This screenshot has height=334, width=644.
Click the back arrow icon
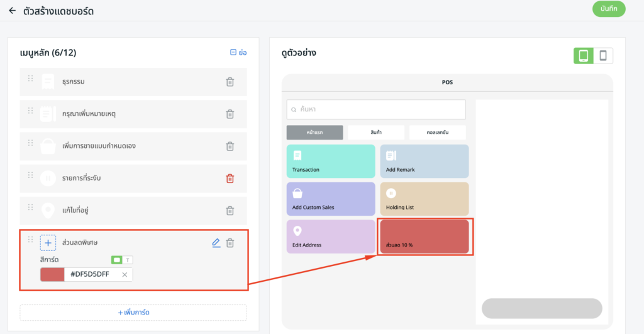pyautogui.click(x=12, y=11)
